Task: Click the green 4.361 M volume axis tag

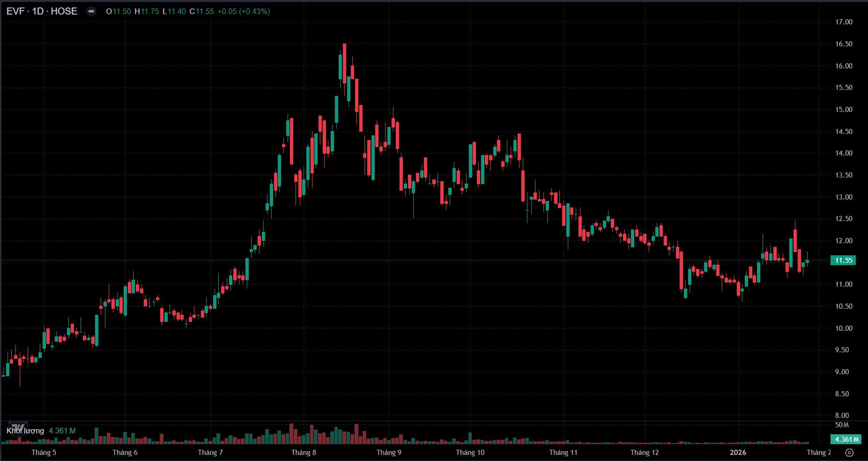Action: (845, 439)
